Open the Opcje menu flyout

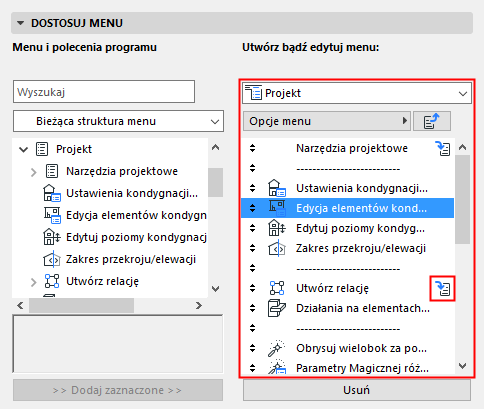[x=327, y=121]
